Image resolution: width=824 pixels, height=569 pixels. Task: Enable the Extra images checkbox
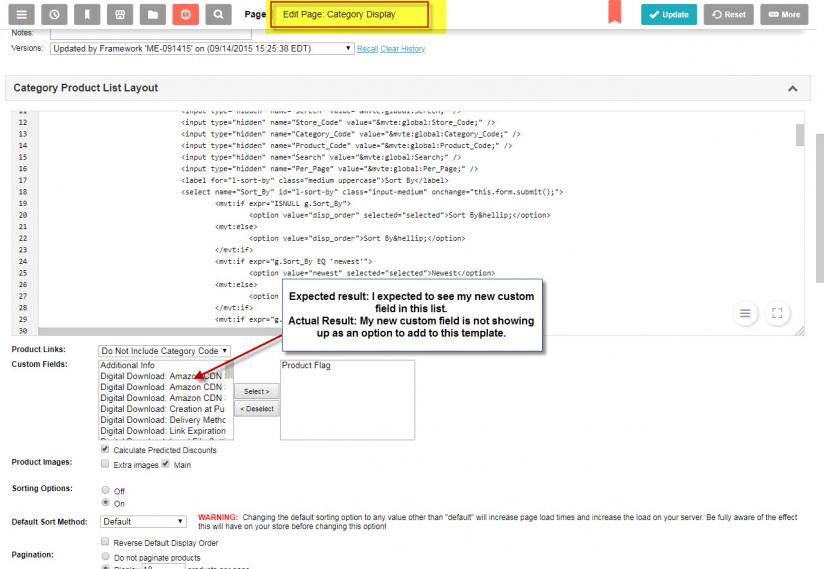105,465
